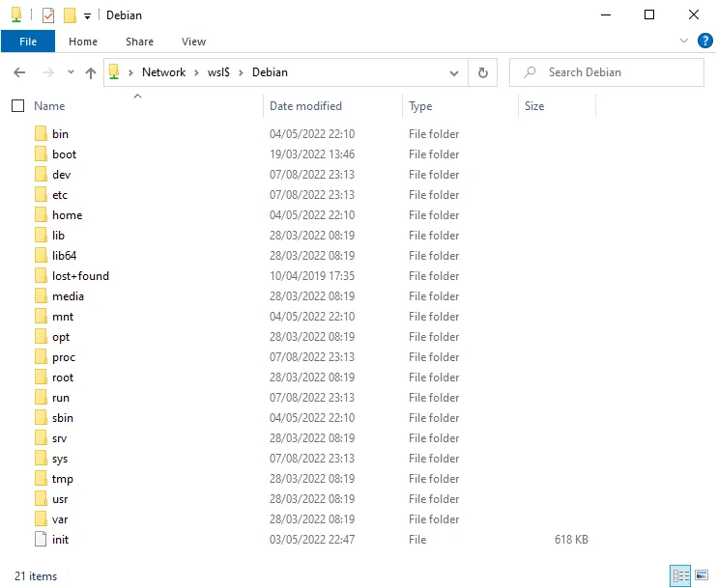The image size is (717, 588).
Task: Select the lost+found folder name
Action: [80, 276]
